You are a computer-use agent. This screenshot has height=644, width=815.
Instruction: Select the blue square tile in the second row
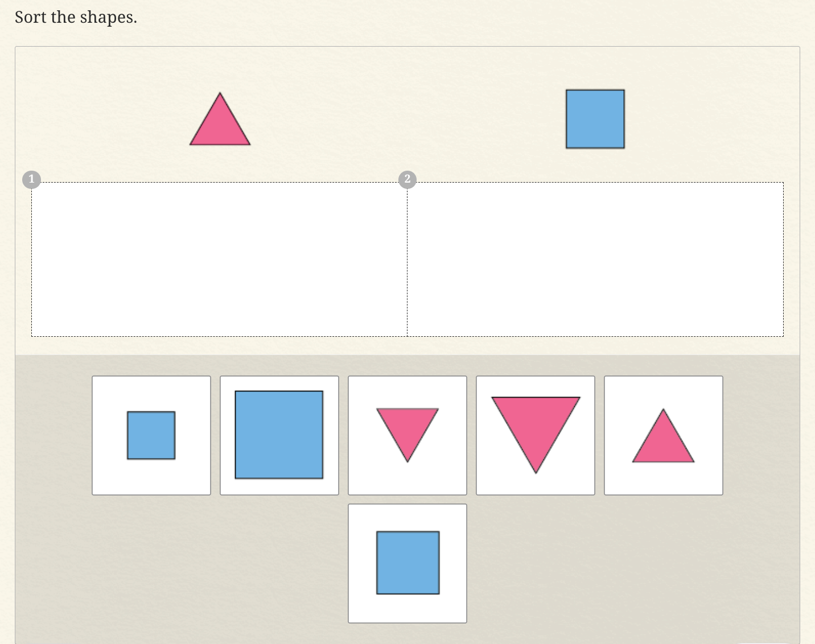click(x=407, y=563)
